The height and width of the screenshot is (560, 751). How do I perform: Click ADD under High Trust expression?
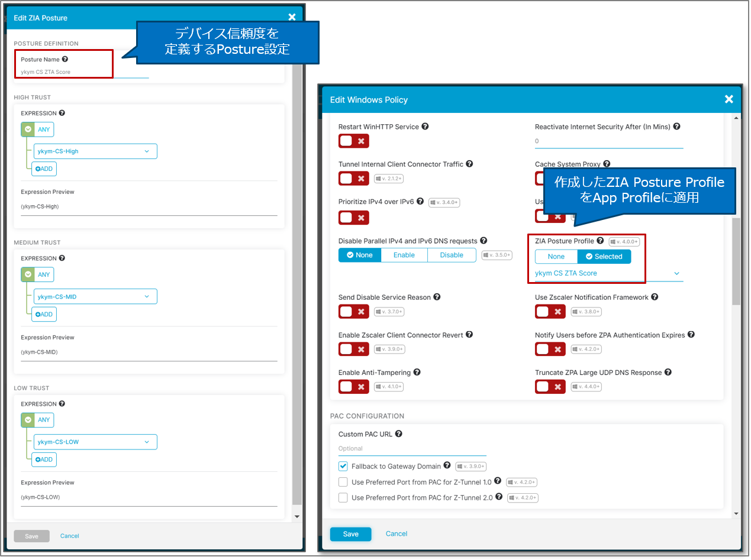click(x=44, y=169)
